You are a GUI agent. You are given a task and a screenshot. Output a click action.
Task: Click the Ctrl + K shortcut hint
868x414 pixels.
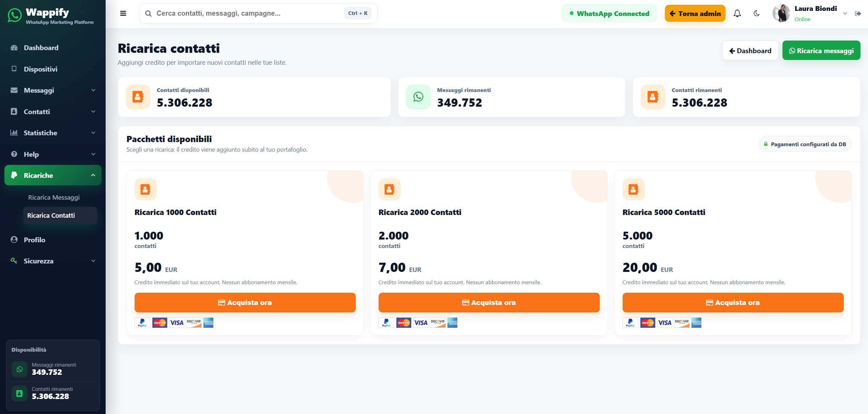coord(358,13)
